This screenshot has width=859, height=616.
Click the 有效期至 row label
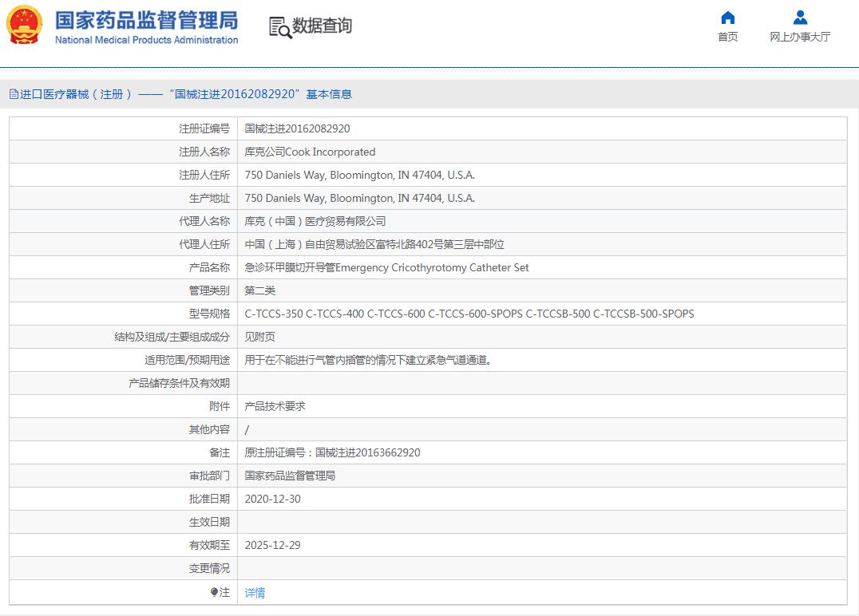tap(209, 545)
